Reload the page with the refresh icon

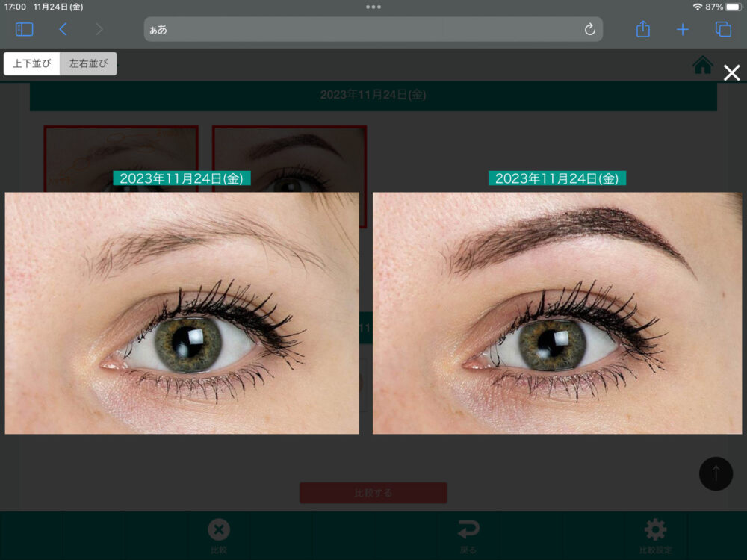click(x=589, y=29)
